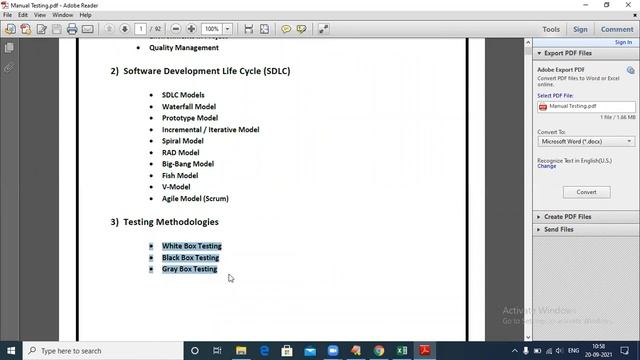Viewport: 640px width, 360px height.
Task: Click the Manual Testing.pdf file field
Action: (586, 107)
